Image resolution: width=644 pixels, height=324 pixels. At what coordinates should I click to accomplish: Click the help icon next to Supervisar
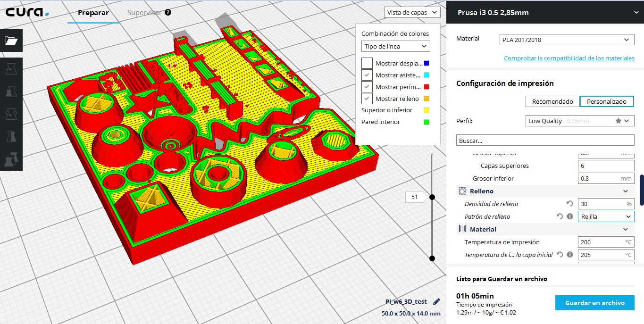168,13
